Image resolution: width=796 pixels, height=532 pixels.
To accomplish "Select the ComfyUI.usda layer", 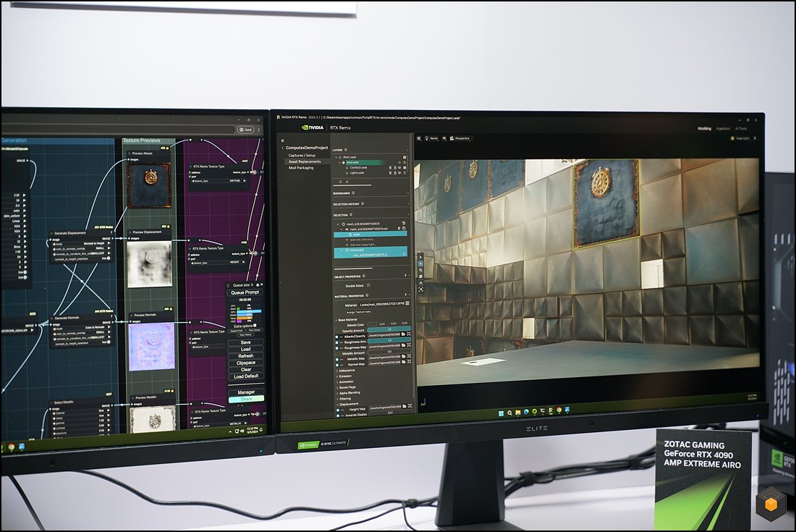I will [358, 167].
